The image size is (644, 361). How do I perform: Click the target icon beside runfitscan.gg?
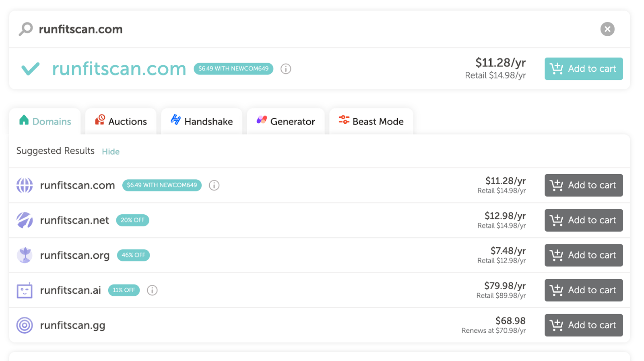(x=25, y=325)
